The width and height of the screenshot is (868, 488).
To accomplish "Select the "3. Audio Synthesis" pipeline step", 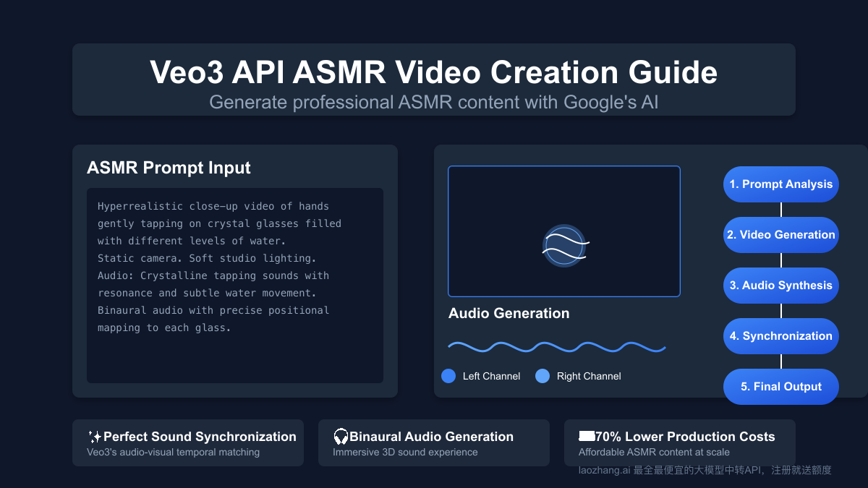I will [780, 286].
